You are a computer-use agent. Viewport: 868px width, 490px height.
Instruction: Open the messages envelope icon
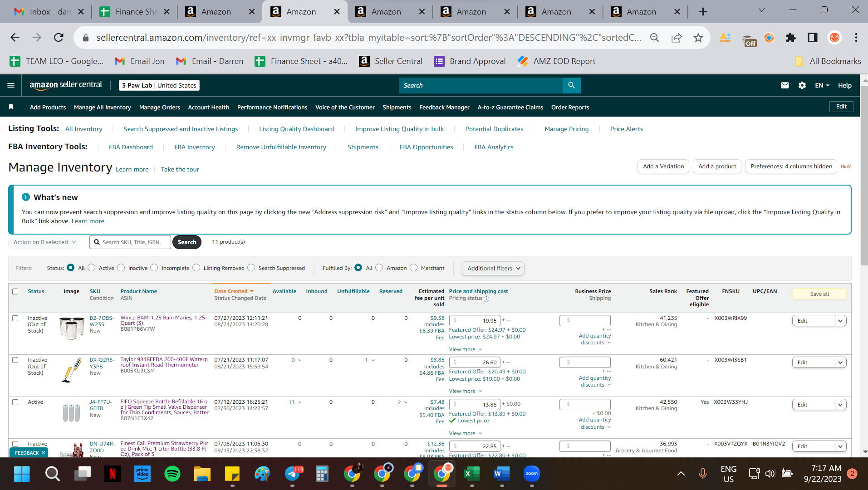click(x=785, y=85)
